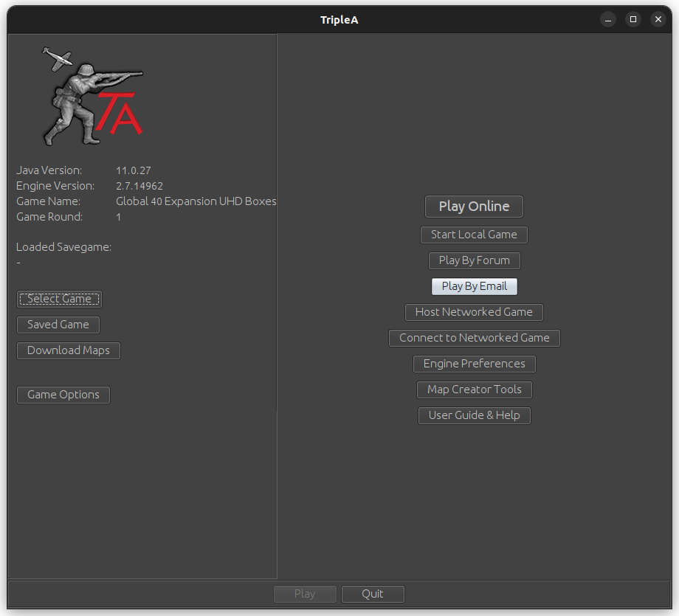Screen dimensions: 679x616
Task: Click the greyed-out Play button
Action: click(305, 594)
